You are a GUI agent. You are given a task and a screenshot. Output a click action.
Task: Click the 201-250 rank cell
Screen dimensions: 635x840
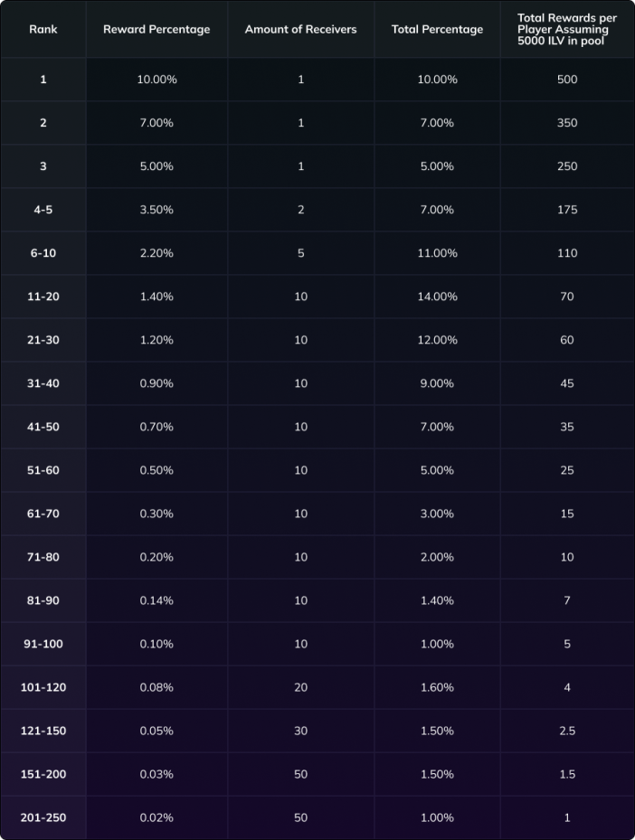coord(43,817)
